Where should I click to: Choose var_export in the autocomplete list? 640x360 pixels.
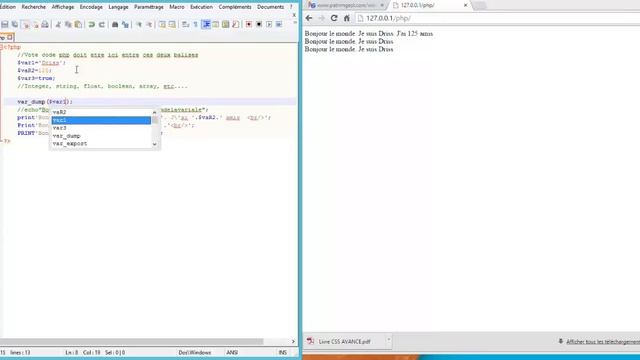pos(101,144)
